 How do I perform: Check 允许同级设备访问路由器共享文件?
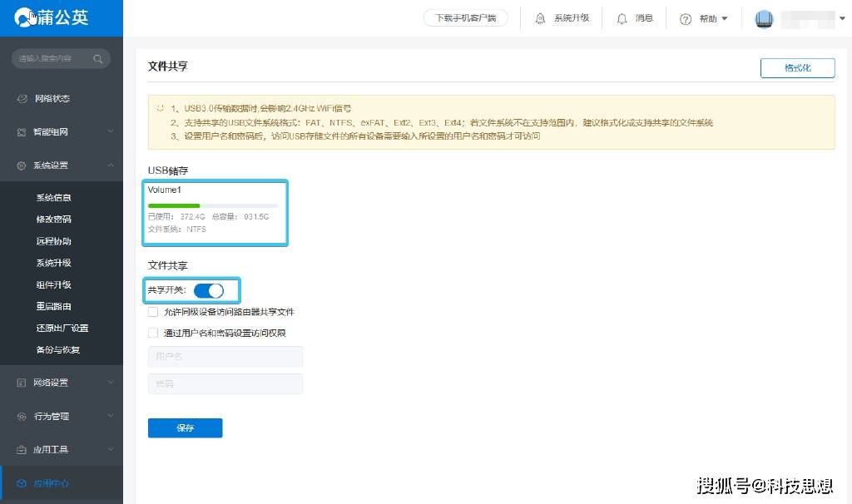pyautogui.click(x=153, y=312)
